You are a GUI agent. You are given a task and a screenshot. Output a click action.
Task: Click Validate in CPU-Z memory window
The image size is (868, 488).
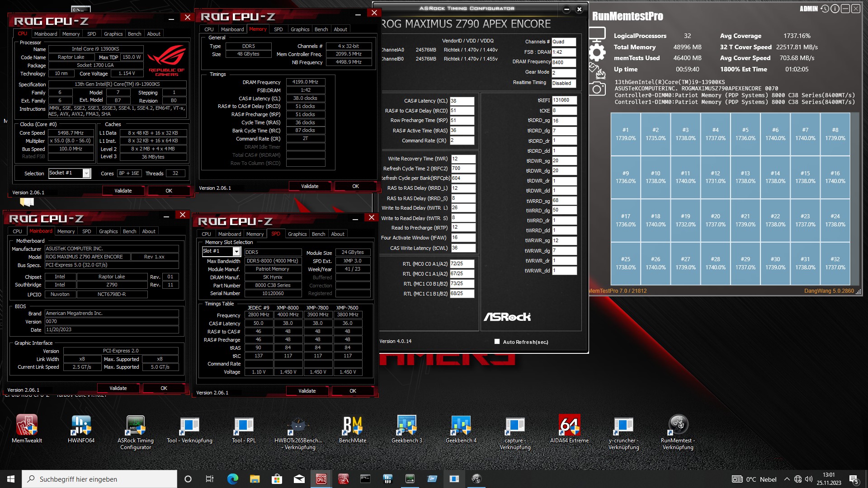tap(310, 186)
